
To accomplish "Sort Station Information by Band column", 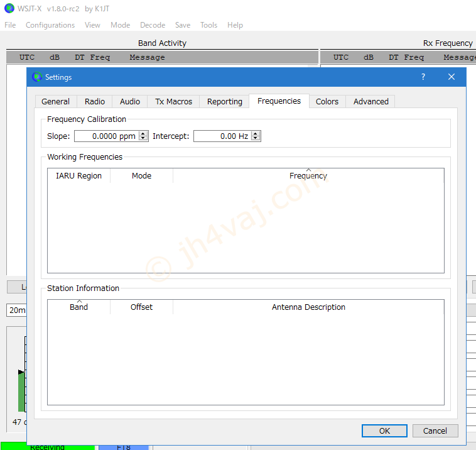I will click(79, 307).
